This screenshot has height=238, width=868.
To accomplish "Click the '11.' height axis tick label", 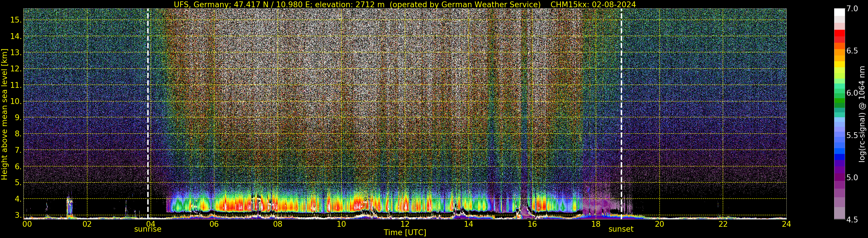I will click(16, 85).
